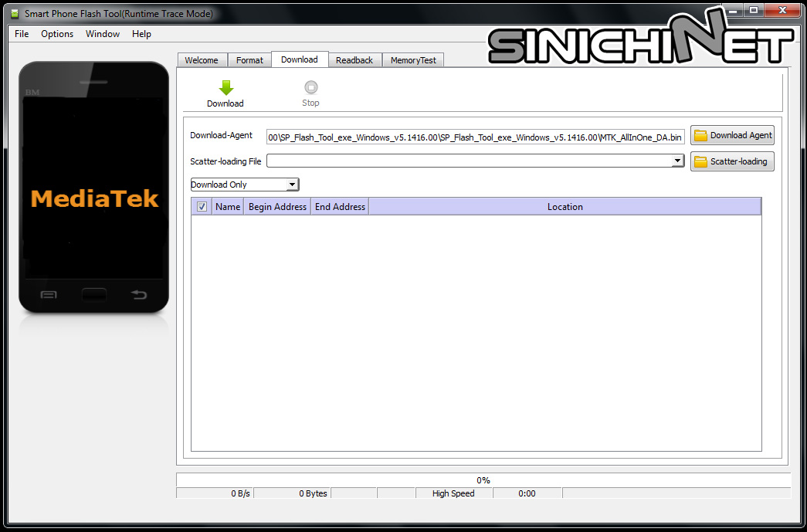807x532 pixels.
Task: Click inside the Download-Agent path field
Action: click(x=475, y=136)
